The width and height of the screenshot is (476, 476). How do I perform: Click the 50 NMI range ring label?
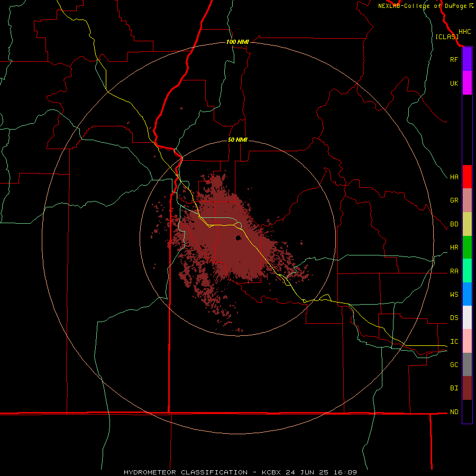[x=237, y=140]
